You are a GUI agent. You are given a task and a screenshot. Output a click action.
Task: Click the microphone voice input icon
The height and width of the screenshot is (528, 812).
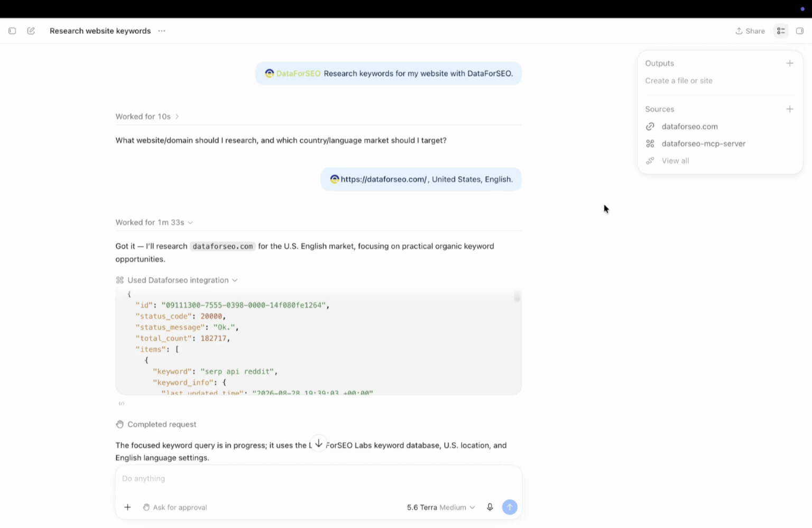click(490, 507)
